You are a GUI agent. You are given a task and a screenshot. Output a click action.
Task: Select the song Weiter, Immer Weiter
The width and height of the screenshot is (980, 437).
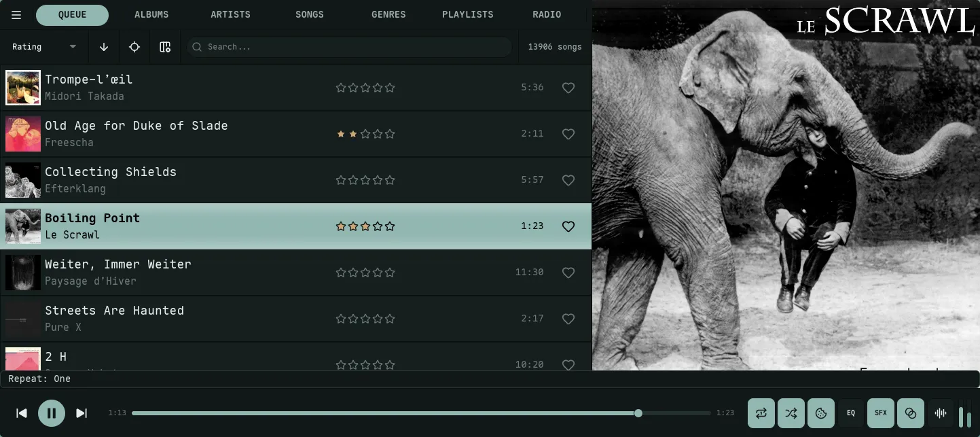[118, 264]
